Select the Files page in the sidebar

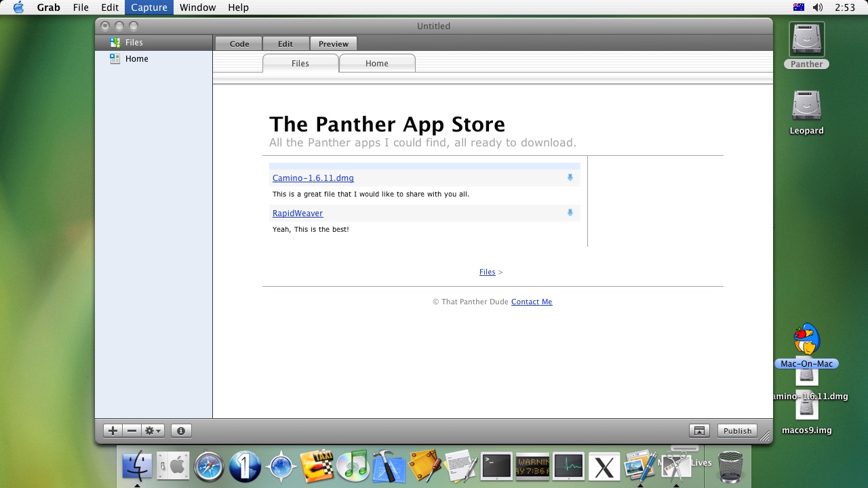pos(154,42)
